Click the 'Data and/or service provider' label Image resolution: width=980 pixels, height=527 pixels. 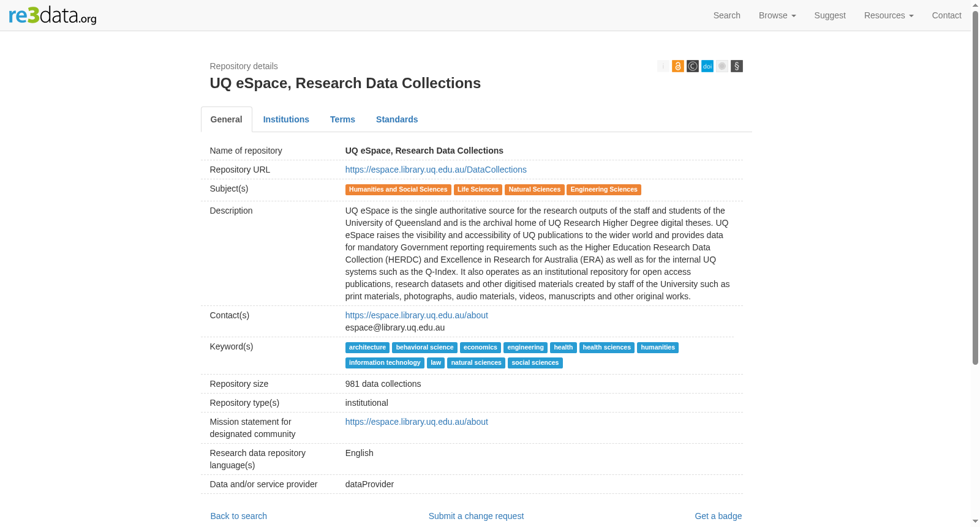tap(264, 484)
